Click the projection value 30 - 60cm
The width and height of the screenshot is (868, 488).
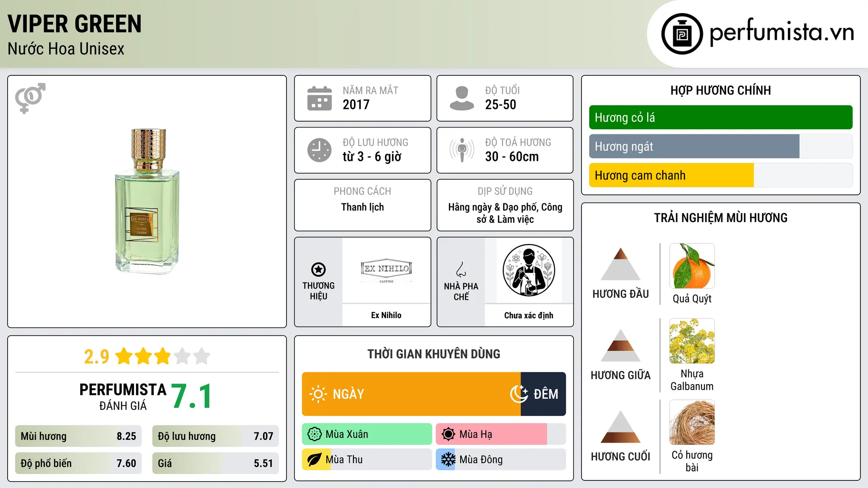pos(512,157)
